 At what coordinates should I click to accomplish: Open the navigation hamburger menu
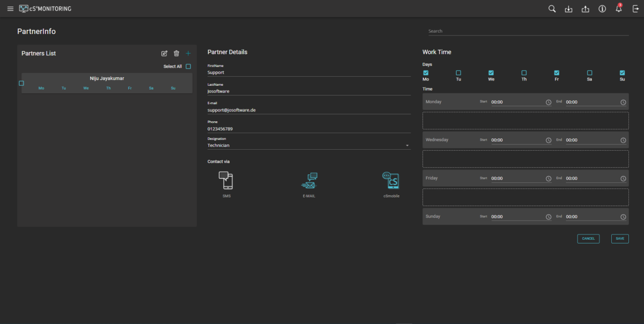10,8
